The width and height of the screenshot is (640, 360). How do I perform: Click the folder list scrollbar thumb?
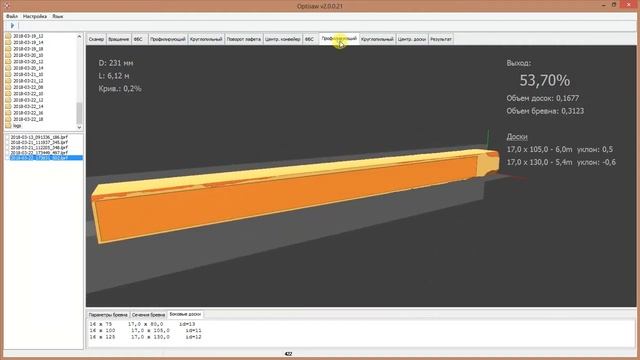[x=79, y=113]
